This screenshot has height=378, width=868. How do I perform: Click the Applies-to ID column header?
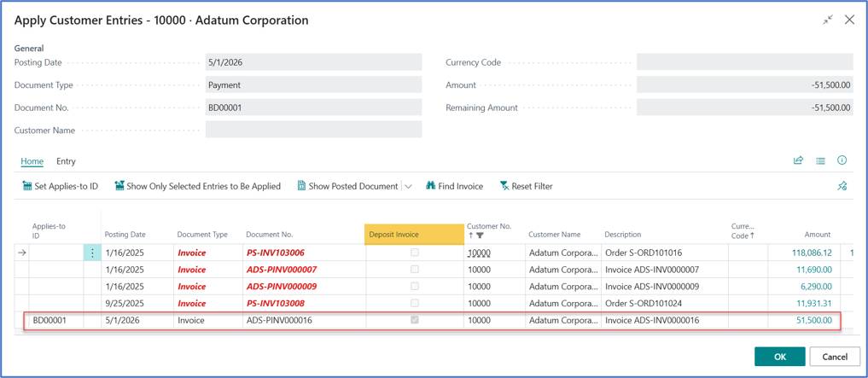point(49,230)
